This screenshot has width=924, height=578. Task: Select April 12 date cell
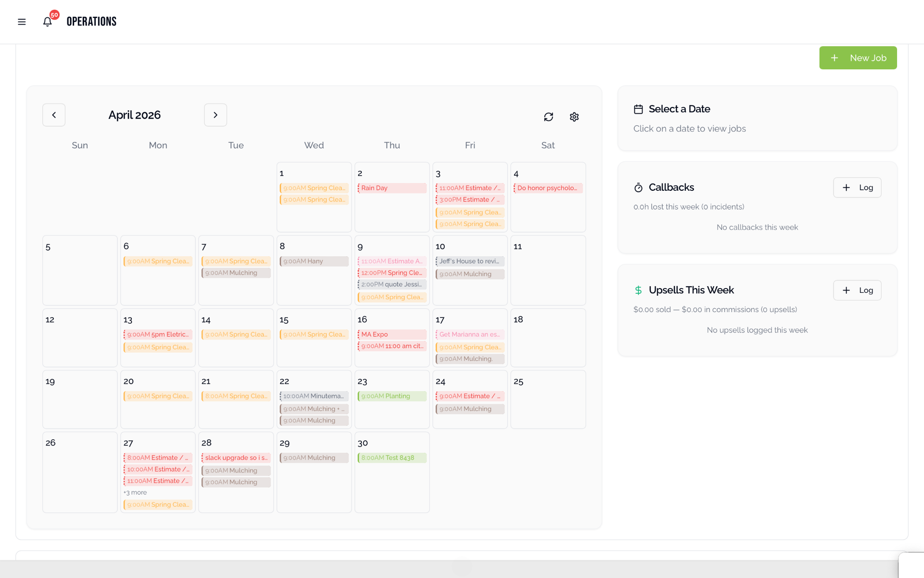[80, 338]
